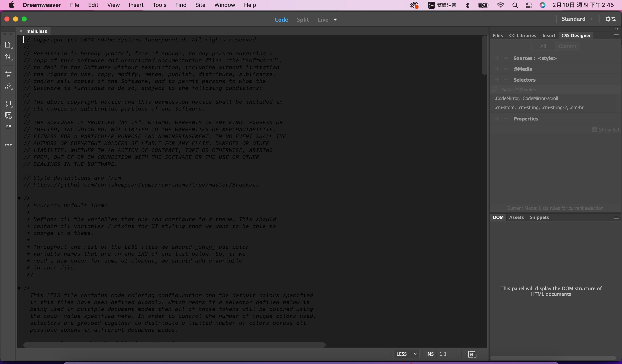Switch CSS Designer to Current mode
The image size is (622, 364).
pos(567,46)
